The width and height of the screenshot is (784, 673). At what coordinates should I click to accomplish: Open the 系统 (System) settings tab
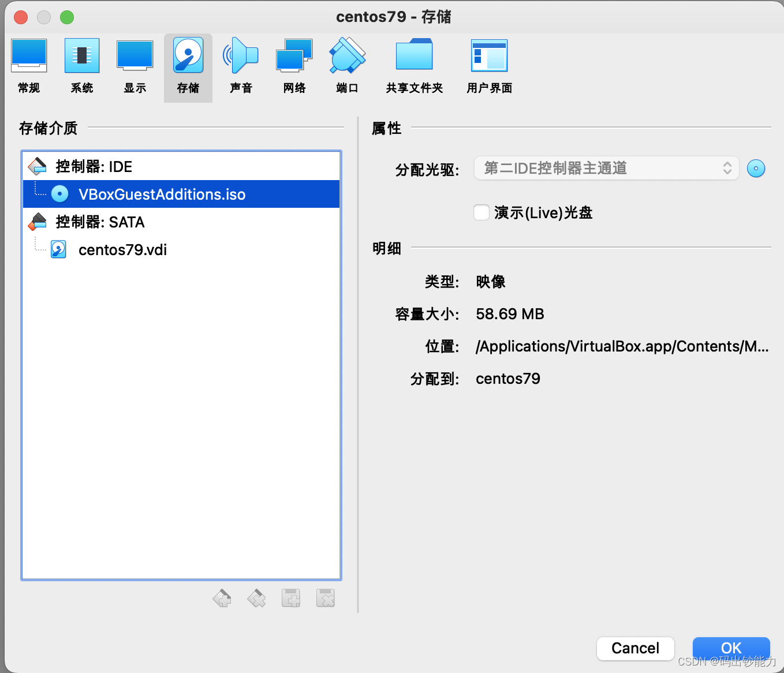pyautogui.click(x=82, y=67)
